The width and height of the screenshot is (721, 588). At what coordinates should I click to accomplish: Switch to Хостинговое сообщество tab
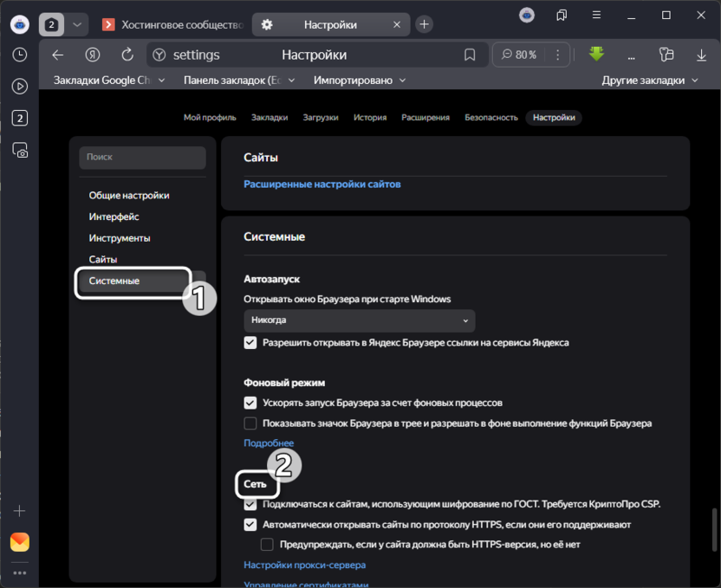[174, 24]
